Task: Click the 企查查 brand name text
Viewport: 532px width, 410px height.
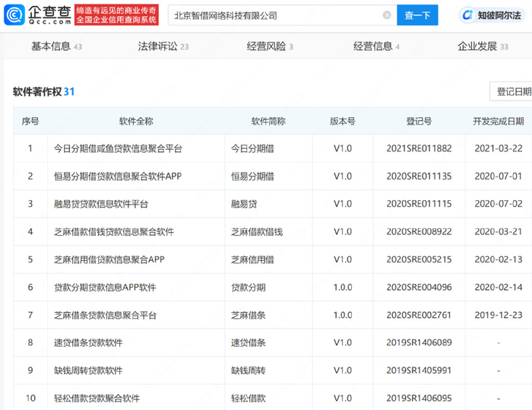Action: pyautogui.click(x=49, y=12)
